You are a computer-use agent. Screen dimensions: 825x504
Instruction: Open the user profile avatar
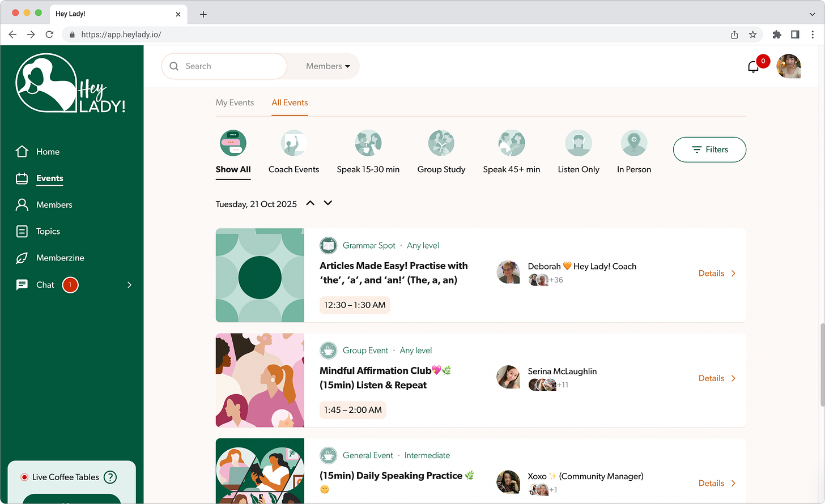click(789, 66)
